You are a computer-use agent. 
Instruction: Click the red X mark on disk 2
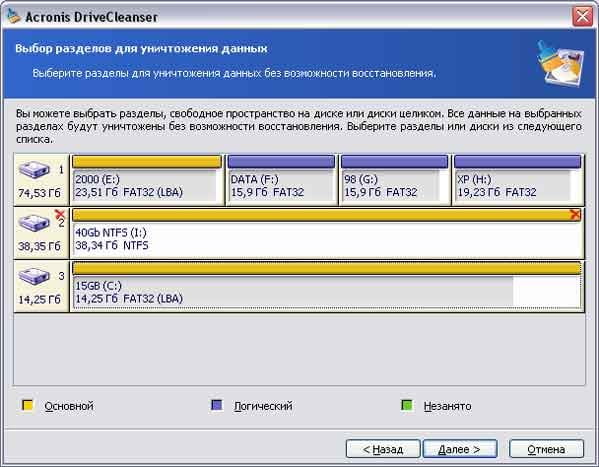pos(60,214)
